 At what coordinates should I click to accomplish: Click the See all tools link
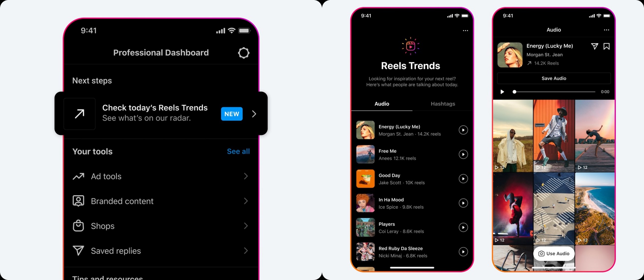239,151
